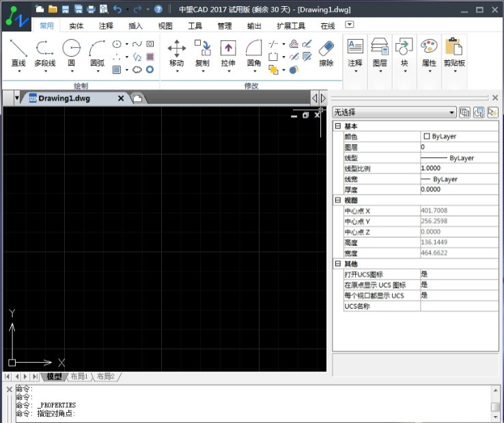Collapse the 基本 (Basic) properties section
Viewport: 504px width, 423px height.
(x=338, y=126)
